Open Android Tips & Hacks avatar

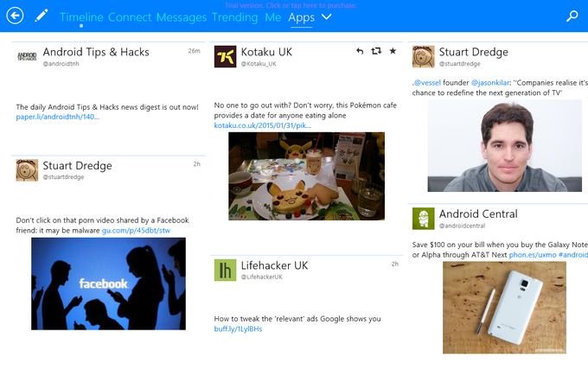coord(27,56)
